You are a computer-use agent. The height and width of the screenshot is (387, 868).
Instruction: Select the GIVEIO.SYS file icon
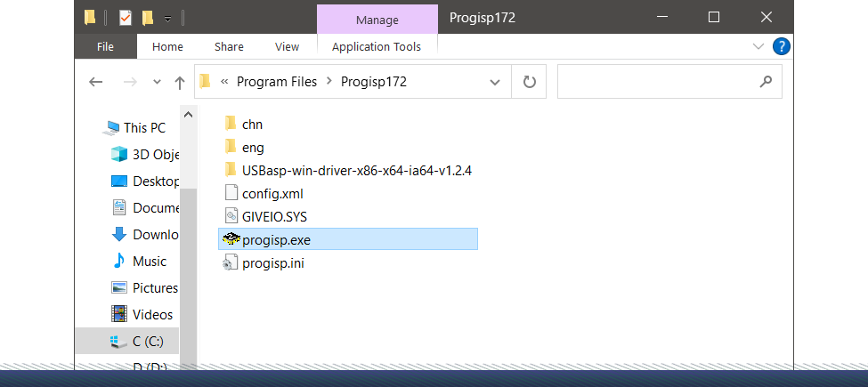click(x=231, y=215)
